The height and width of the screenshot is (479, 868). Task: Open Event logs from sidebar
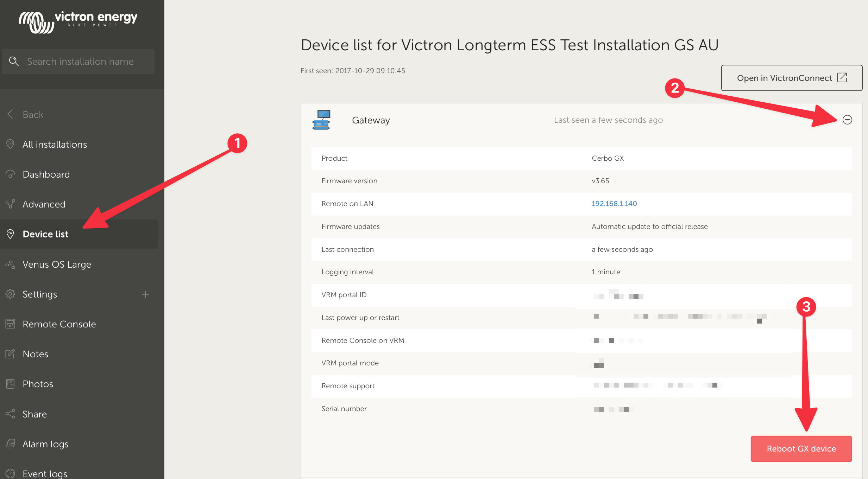point(45,473)
